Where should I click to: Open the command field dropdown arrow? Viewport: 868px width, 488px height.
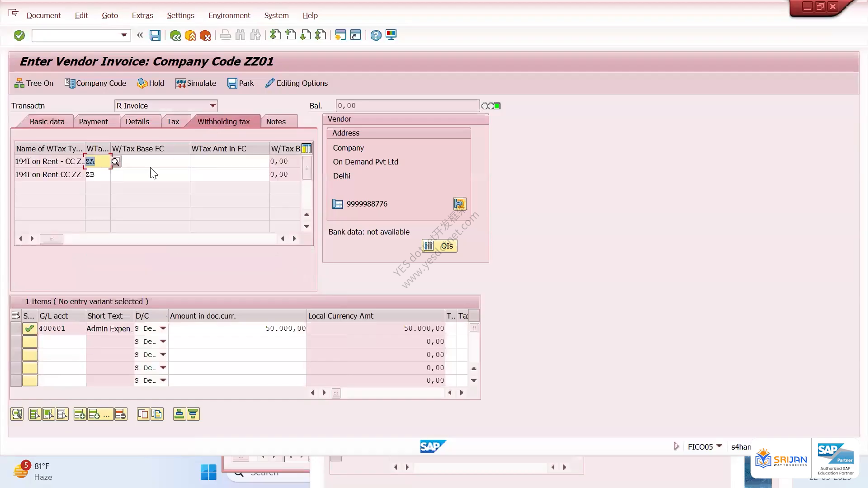click(124, 35)
